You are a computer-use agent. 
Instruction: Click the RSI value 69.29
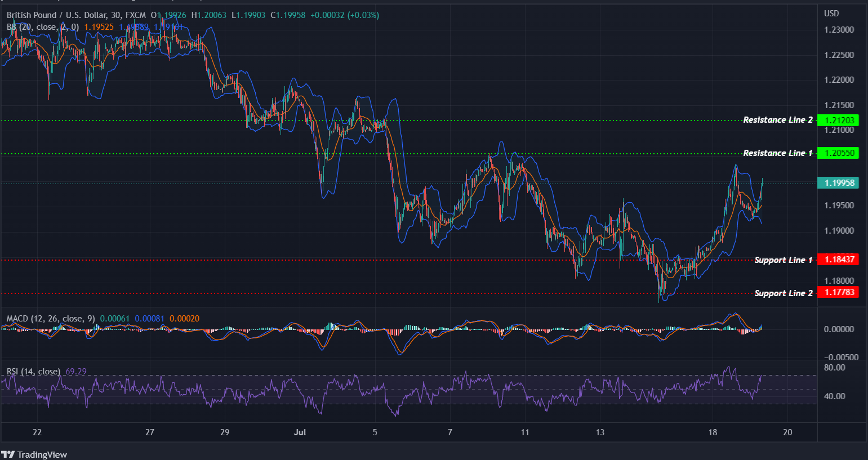tap(75, 372)
